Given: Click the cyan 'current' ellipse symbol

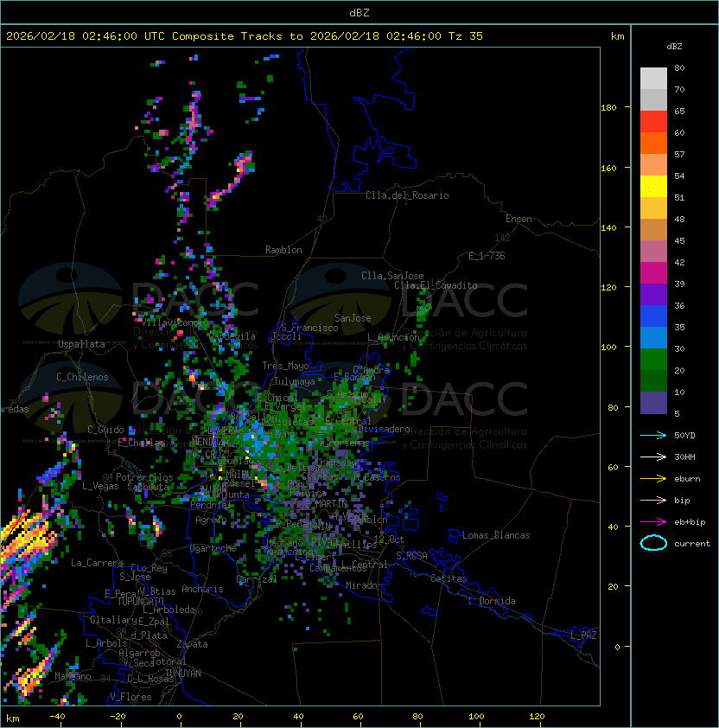Looking at the screenshot, I should coord(653,543).
